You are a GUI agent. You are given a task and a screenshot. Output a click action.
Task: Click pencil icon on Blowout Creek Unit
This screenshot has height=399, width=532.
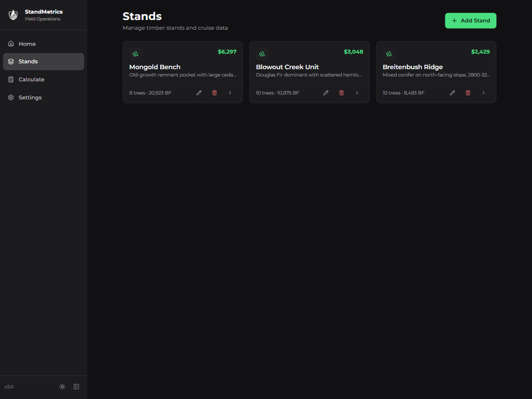coord(326,93)
